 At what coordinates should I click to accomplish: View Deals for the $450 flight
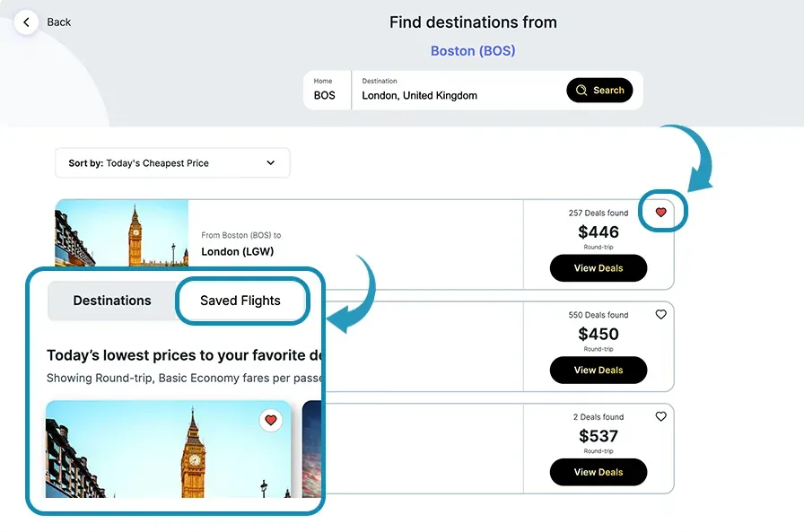[x=599, y=371]
